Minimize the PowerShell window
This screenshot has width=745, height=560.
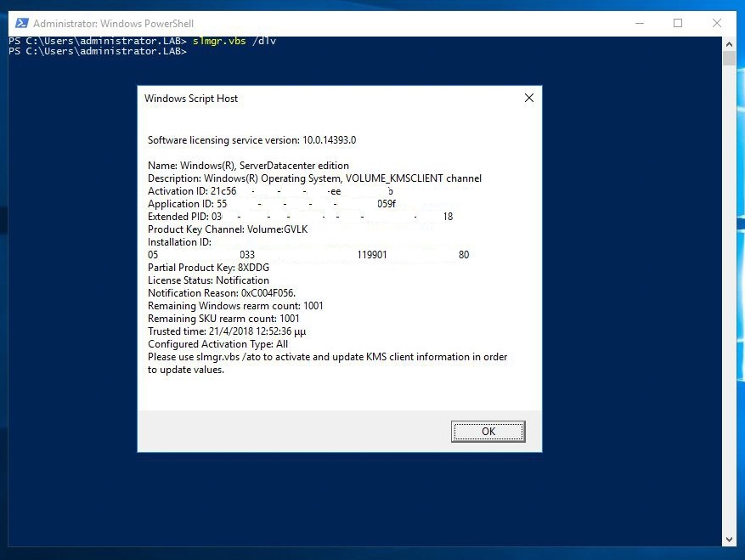[x=640, y=23]
